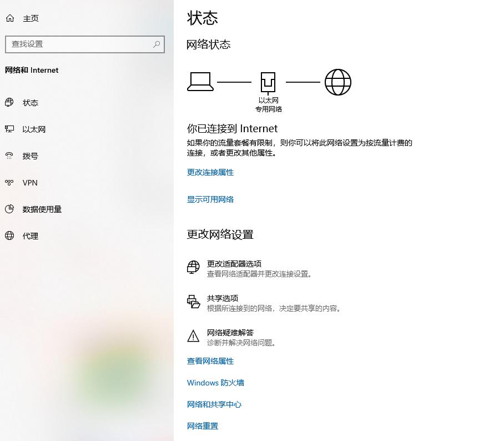504x441 pixels.
Task: Click the 以太网 专用网络 label under the diagram
Action: click(269, 104)
